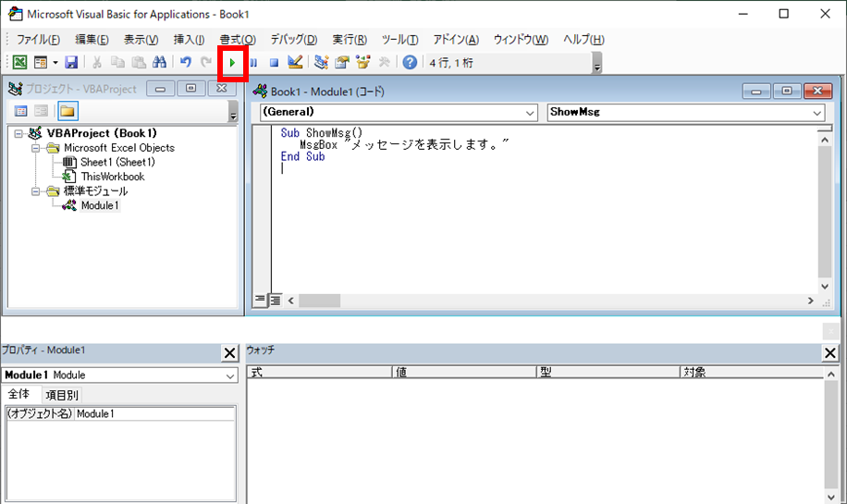The width and height of the screenshot is (847, 504).
Task: Click the View Object icon in Project pane
Action: click(41, 111)
